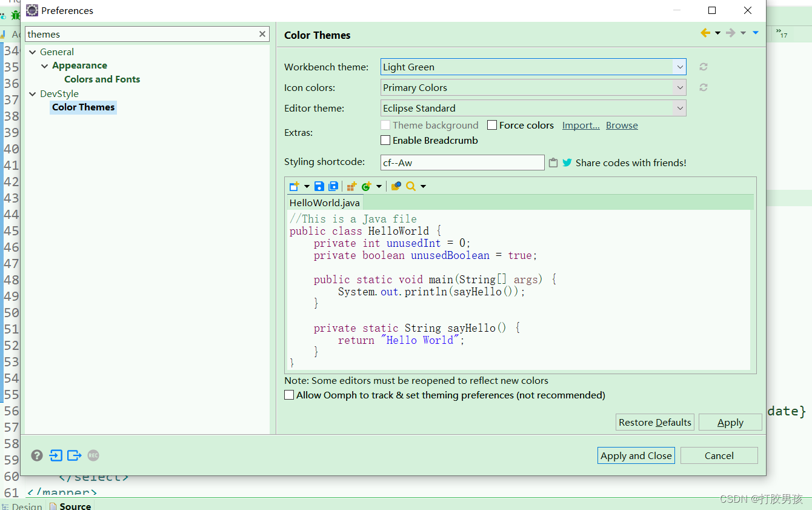Click the new Java class icon
The width and height of the screenshot is (812, 510).
(x=366, y=186)
